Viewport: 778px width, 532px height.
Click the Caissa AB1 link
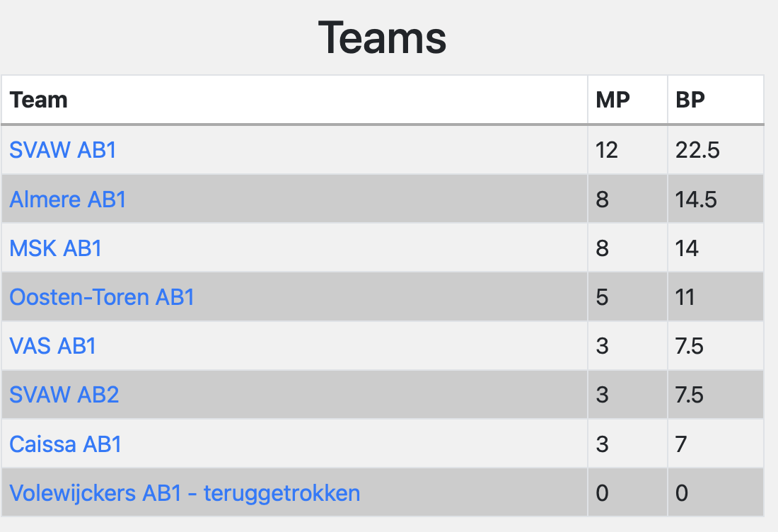pos(66,444)
